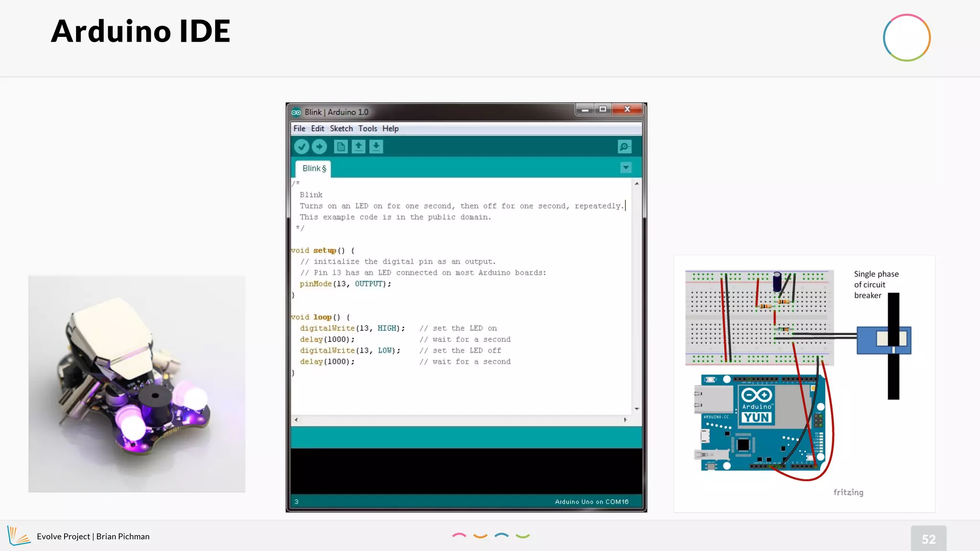Open the File menu
Viewport: 980px width, 551px height.
pos(299,129)
